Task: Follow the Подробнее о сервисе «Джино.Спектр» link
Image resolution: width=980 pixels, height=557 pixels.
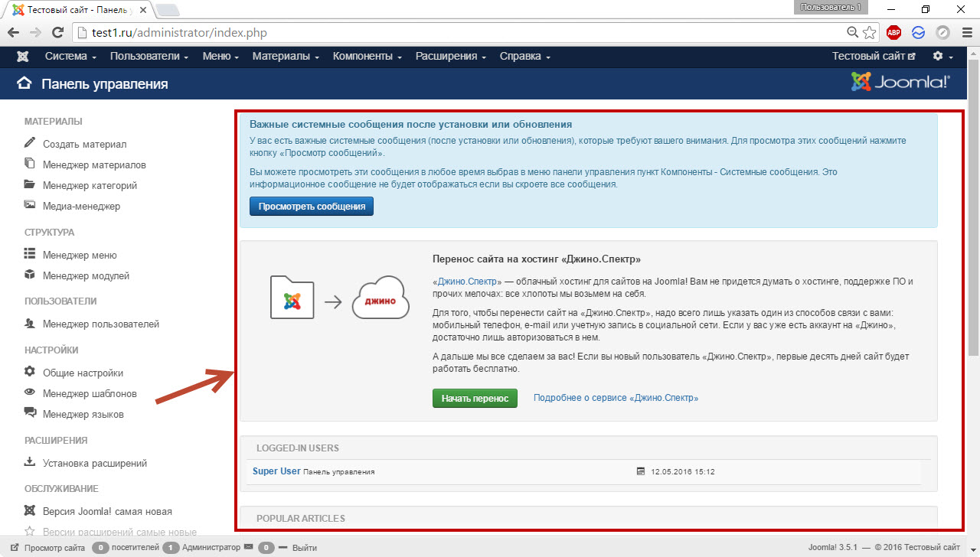Action: [x=616, y=398]
